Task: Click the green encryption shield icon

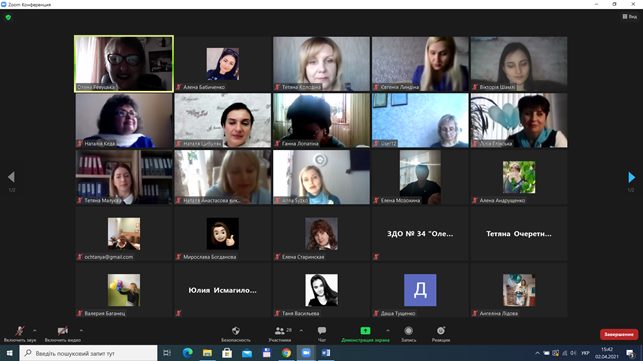Action: 8,18
